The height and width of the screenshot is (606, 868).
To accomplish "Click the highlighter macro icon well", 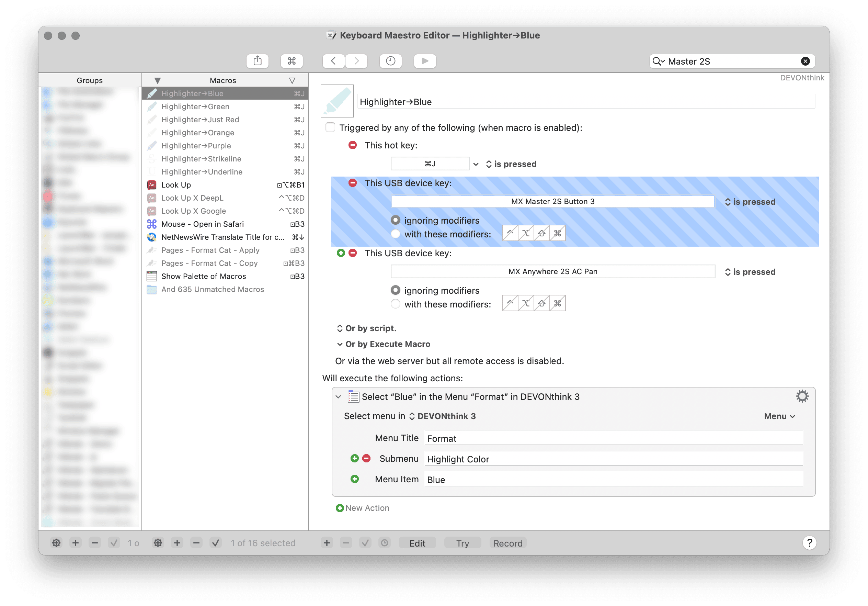I will pos(337,101).
